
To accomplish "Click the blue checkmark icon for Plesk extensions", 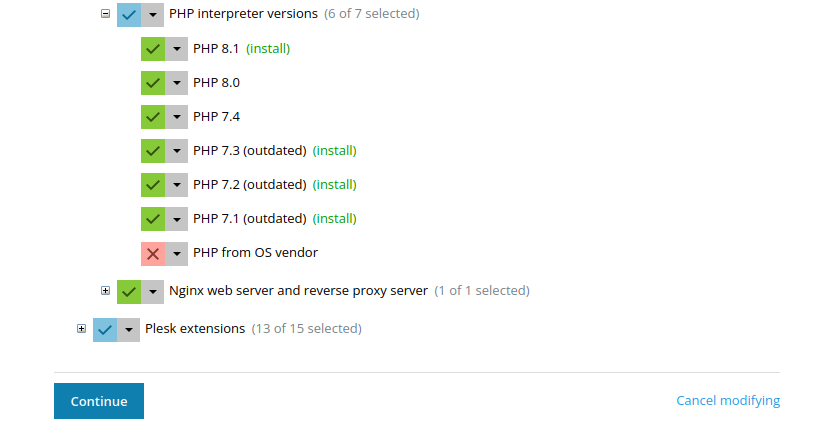I will point(105,329).
